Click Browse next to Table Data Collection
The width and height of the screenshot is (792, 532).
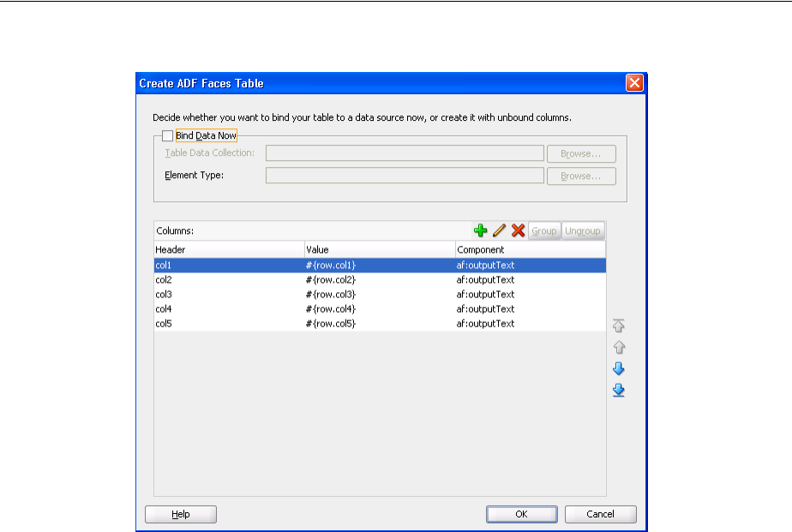[581, 153]
